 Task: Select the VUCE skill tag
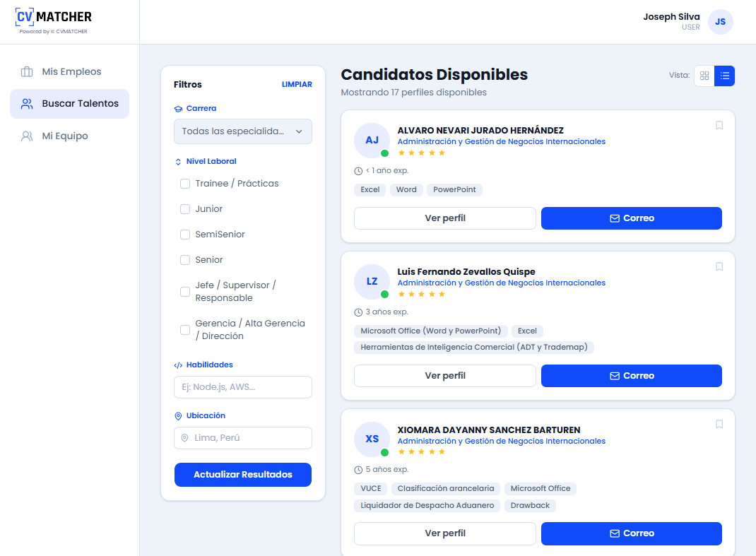[371, 489]
